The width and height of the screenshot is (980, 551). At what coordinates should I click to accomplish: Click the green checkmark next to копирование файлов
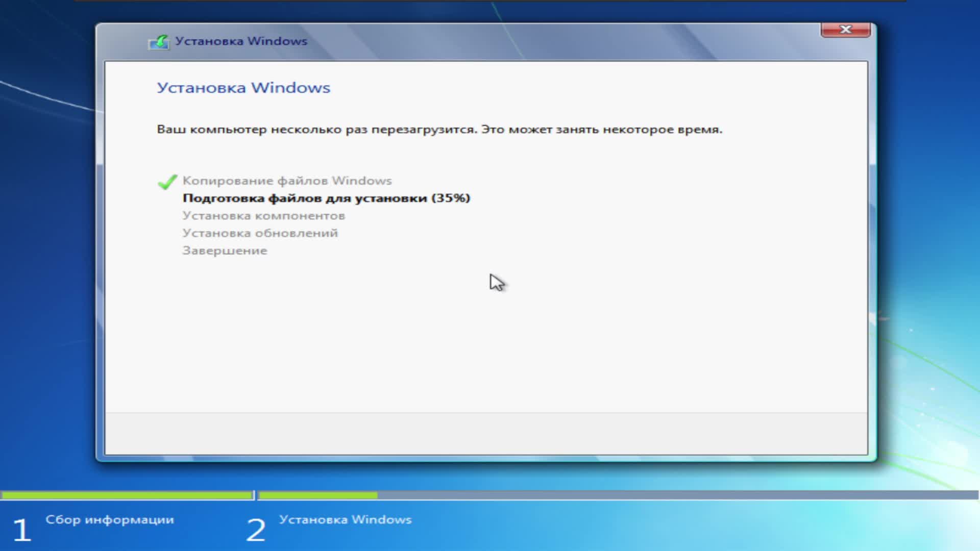166,180
